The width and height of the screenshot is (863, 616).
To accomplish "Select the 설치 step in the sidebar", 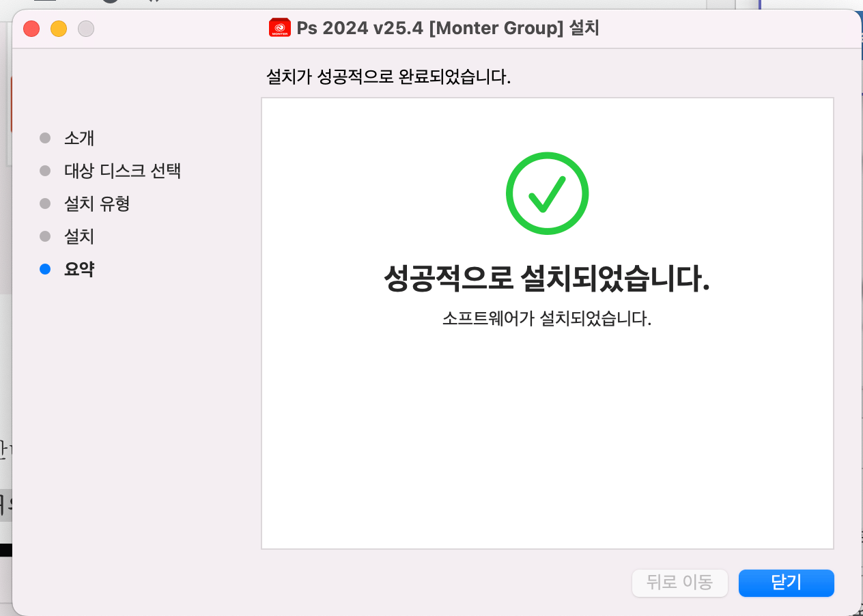I will [77, 236].
